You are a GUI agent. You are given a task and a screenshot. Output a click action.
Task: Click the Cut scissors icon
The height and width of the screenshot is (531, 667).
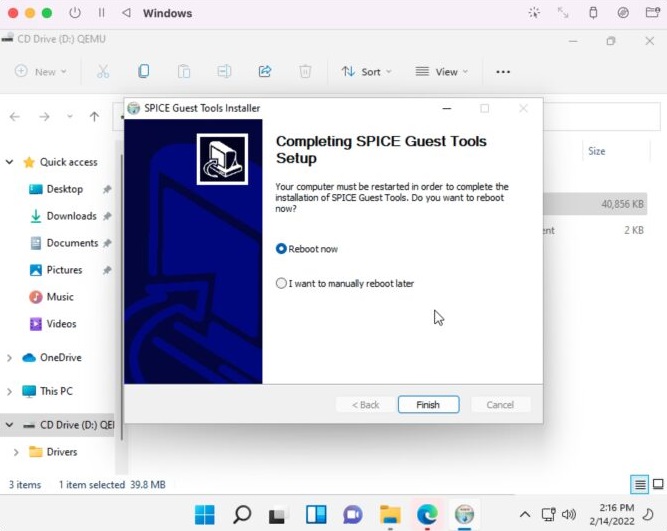coord(103,71)
